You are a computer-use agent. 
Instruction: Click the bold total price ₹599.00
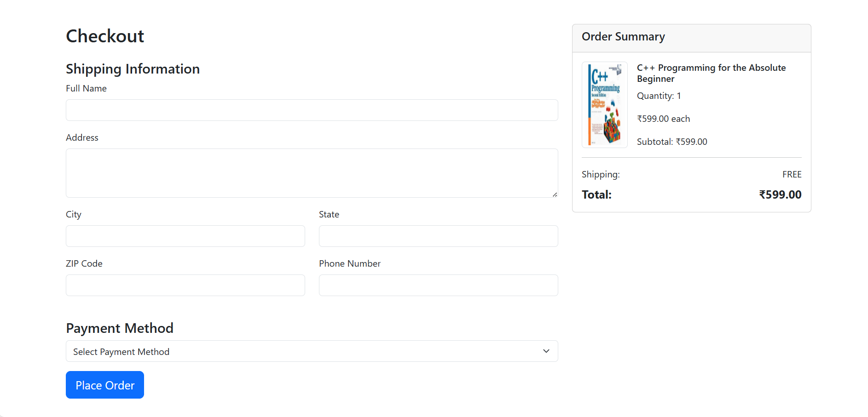tap(780, 194)
